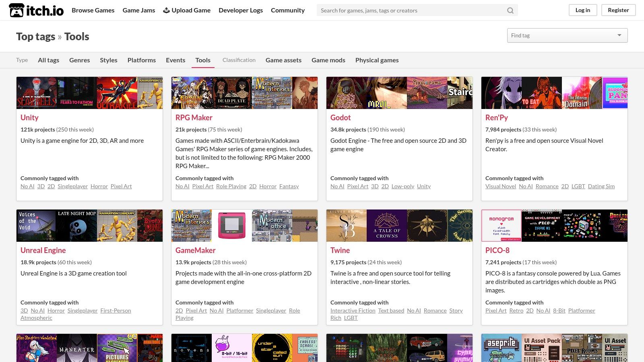This screenshot has height=362, width=644.
Task: Click The Interim Domain thumbnail
Action: click(x=582, y=93)
